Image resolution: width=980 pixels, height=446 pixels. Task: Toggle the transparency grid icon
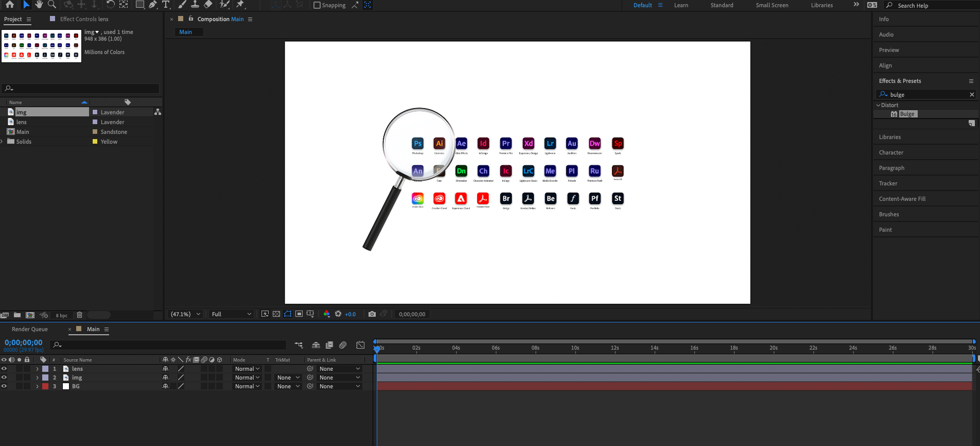(x=276, y=314)
